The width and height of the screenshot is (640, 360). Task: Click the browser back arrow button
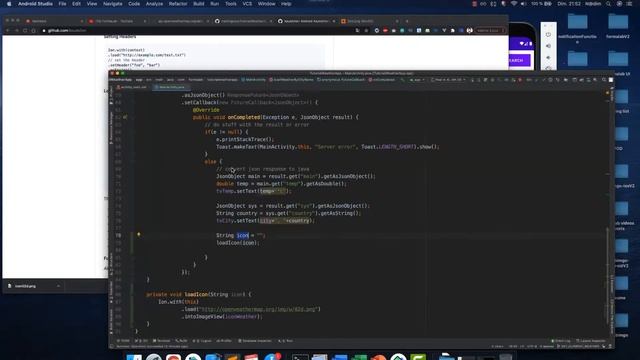click(x=7, y=31)
